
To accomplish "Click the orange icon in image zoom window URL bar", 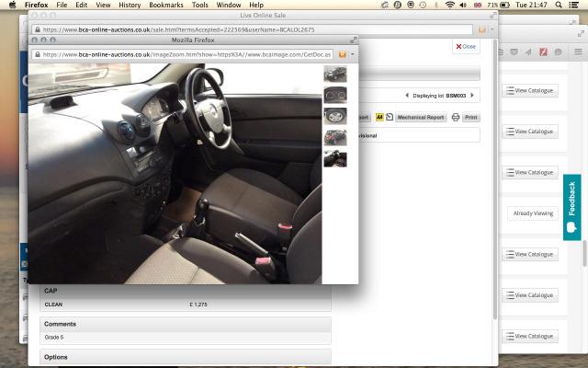I will [x=342, y=54].
